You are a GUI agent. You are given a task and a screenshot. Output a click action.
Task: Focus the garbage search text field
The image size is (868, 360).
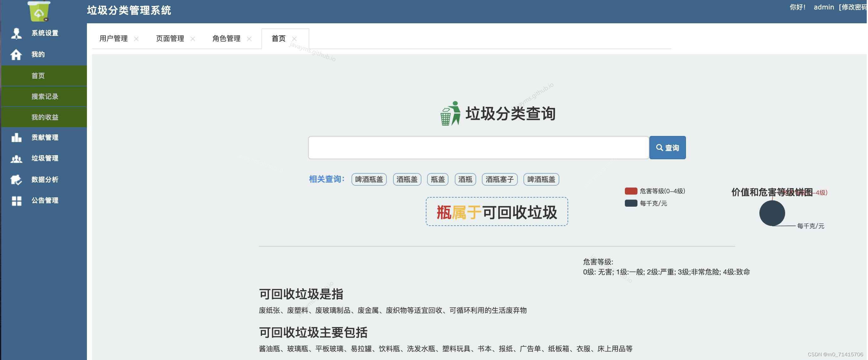478,148
